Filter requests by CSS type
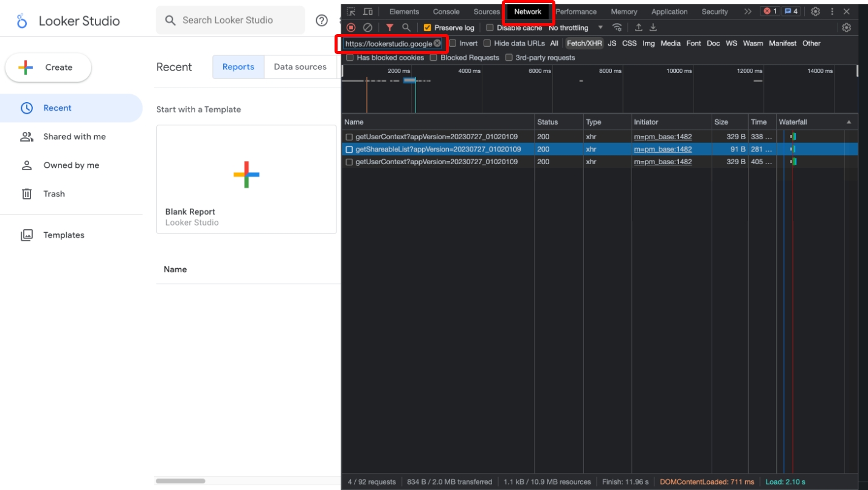 pyautogui.click(x=630, y=43)
